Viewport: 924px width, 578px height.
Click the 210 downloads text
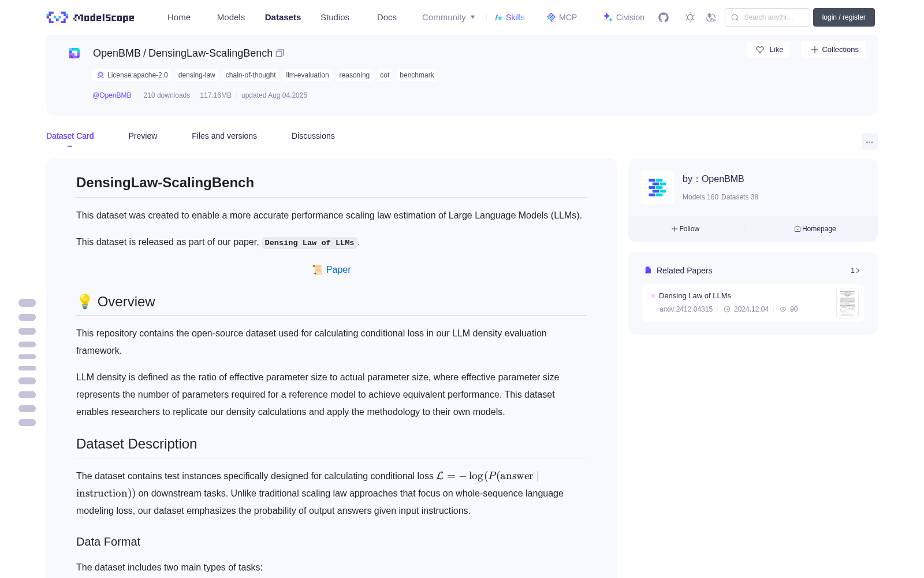(167, 95)
